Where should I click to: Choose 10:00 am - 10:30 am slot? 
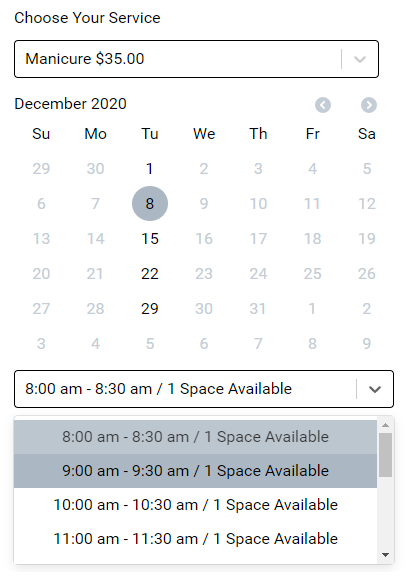[195, 505]
